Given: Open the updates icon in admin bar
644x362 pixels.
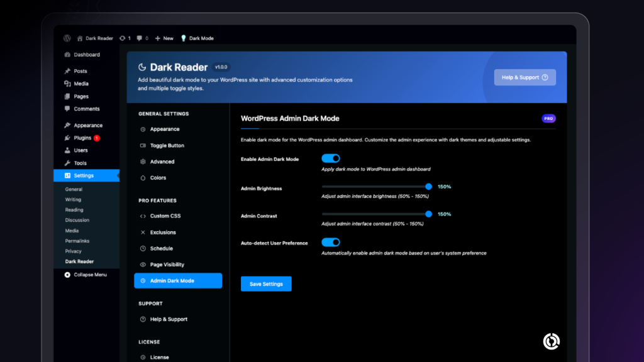Looking at the screenshot, I should point(122,38).
